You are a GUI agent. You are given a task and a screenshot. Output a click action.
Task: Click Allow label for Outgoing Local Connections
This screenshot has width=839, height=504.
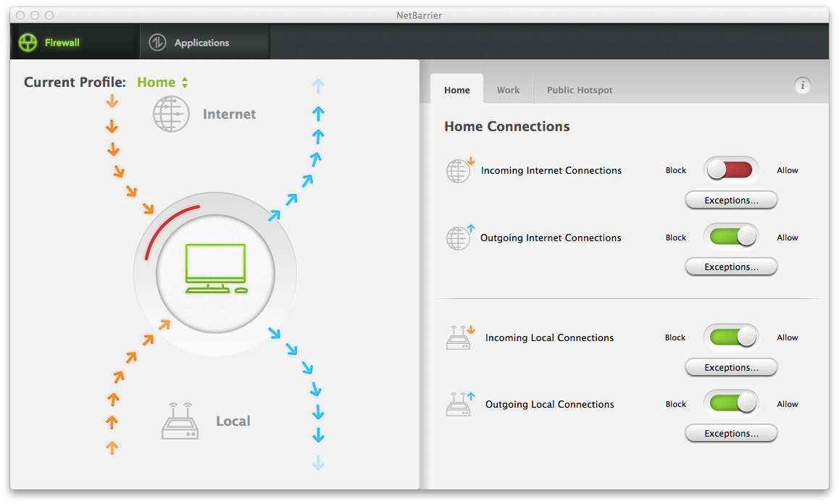(787, 404)
